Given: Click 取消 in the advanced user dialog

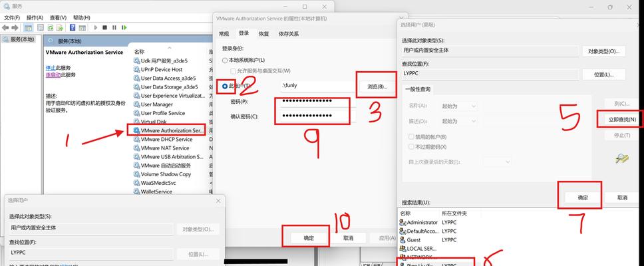Looking at the screenshot, I should point(622,198).
